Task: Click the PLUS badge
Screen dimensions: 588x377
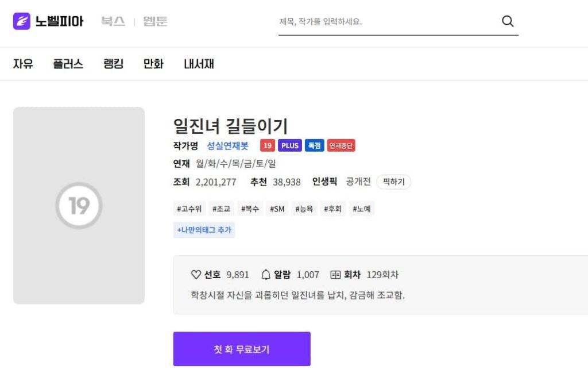Action: point(289,146)
